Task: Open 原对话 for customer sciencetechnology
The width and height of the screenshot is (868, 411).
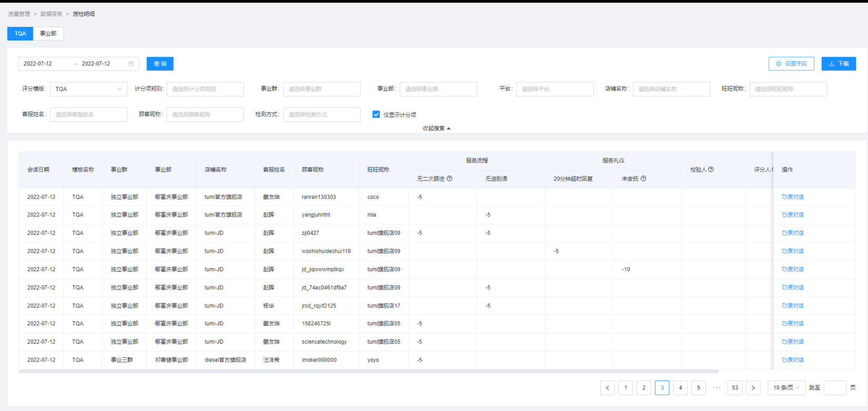Action: coord(793,342)
